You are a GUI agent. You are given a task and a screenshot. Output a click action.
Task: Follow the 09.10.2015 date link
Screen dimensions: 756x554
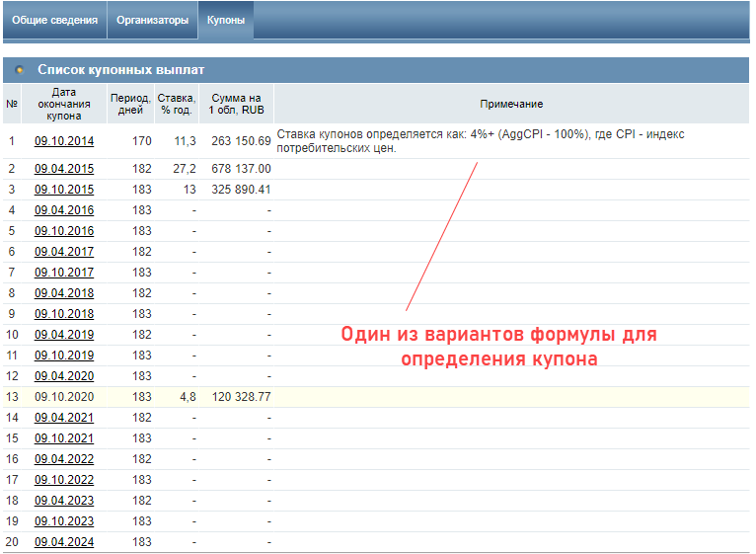pyautogui.click(x=64, y=190)
